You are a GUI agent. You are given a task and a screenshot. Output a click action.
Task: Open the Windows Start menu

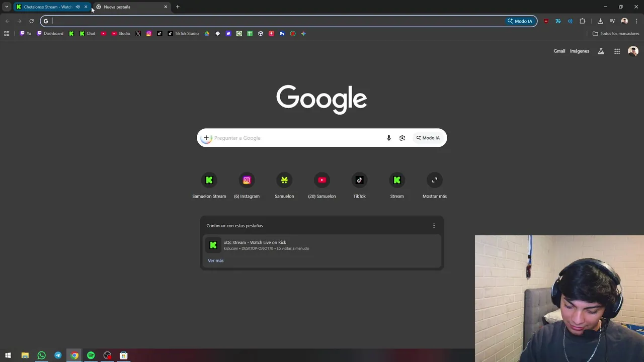tap(8, 355)
